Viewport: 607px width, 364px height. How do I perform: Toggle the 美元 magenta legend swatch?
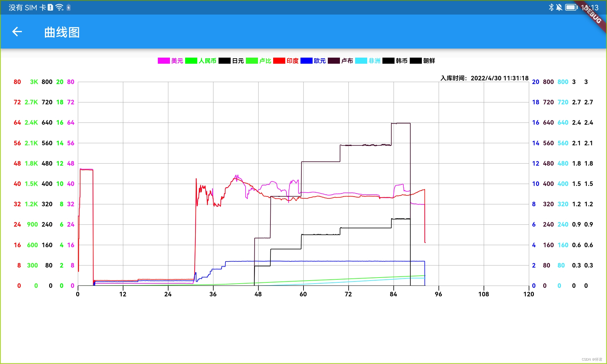click(164, 61)
